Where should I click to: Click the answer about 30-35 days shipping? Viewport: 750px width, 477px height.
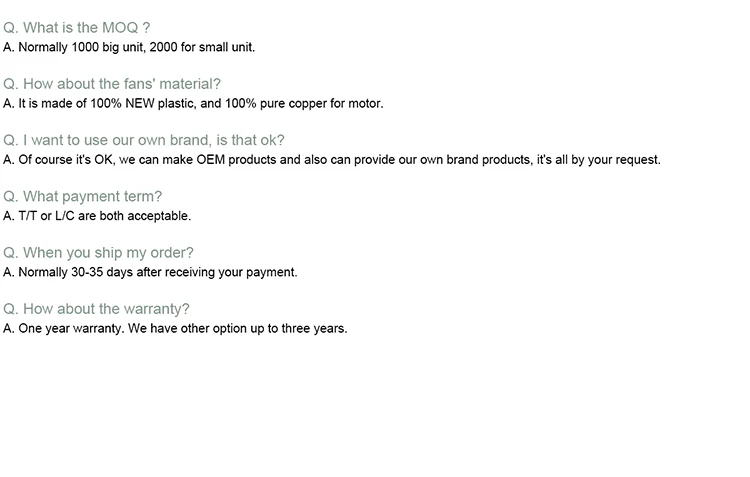click(150, 272)
